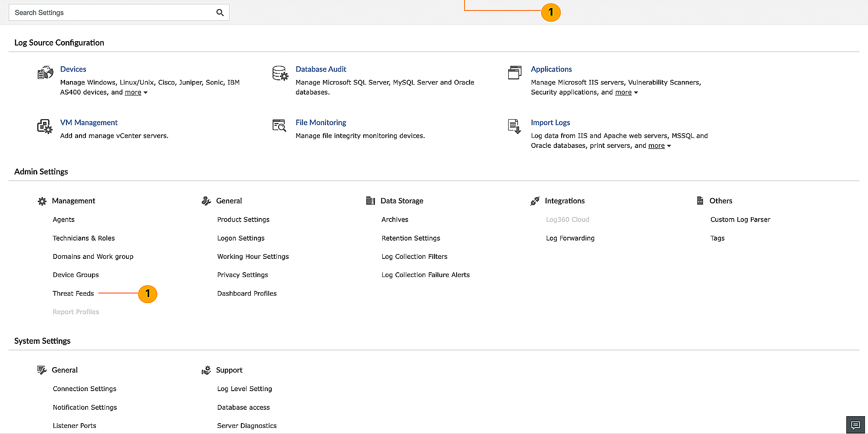Open Threat Feeds settings

pyautogui.click(x=73, y=294)
